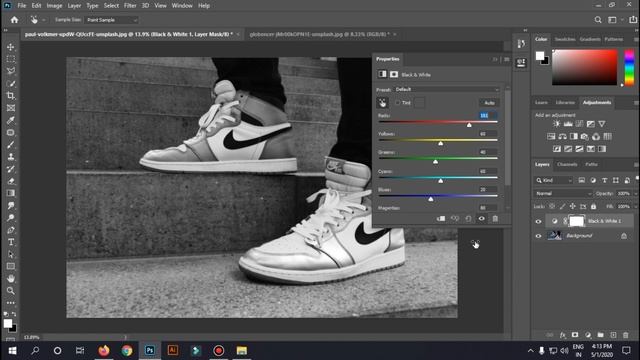Open the Preset Default dropdown
640x360 pixels.
pos(447,89)
